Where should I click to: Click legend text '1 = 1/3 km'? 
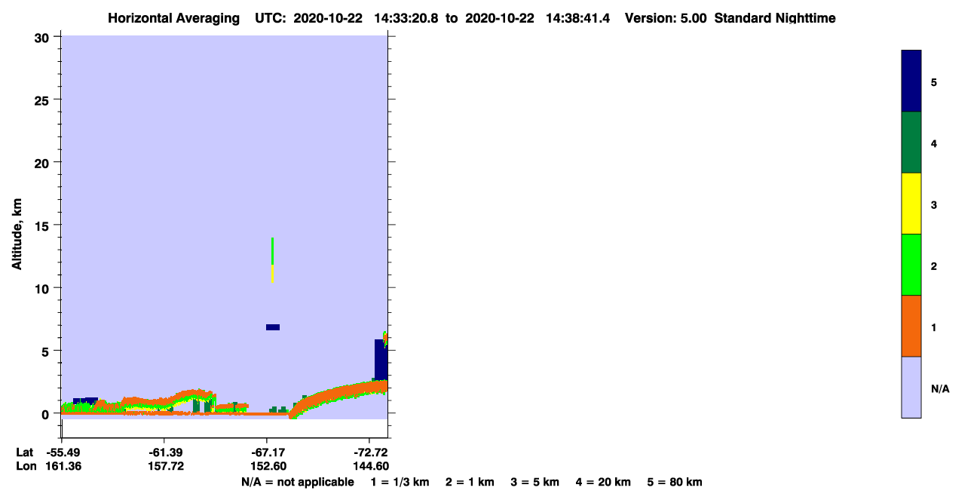pyautogui.click(x=400, y=482)
